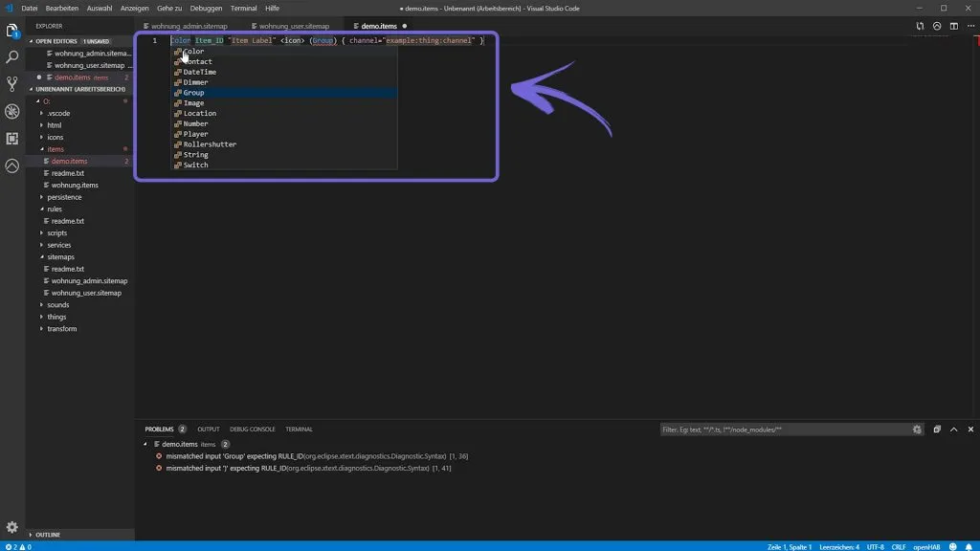Open the Debug view in activity bar
980x551 pixels.
tap(11, 111)
